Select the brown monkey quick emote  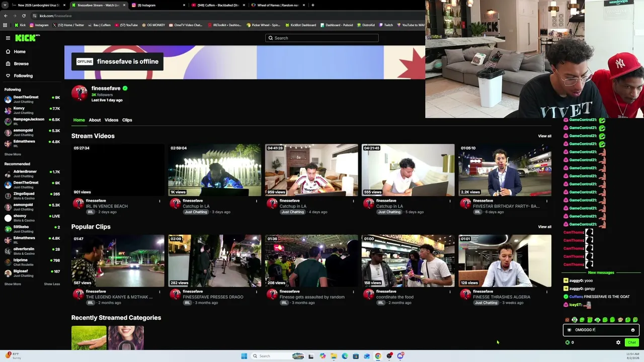[620, 320]
